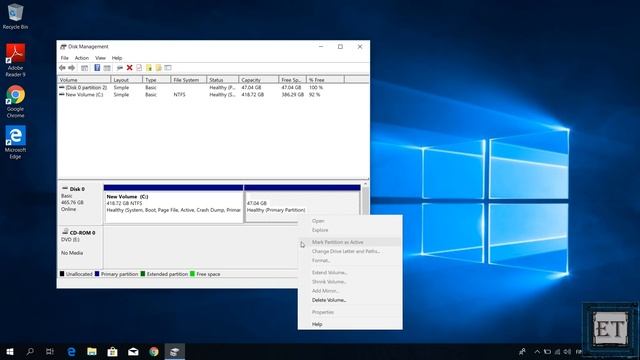The width and height of the screenshot is (640, 360).
Task: Open the Mail app in the taskbar
Action: pos(133,351)
